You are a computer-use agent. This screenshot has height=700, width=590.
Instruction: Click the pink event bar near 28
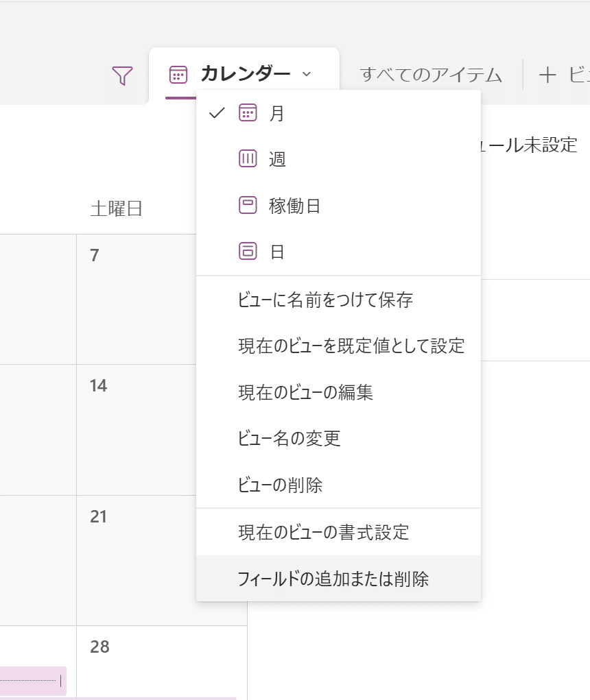(33, 681)
